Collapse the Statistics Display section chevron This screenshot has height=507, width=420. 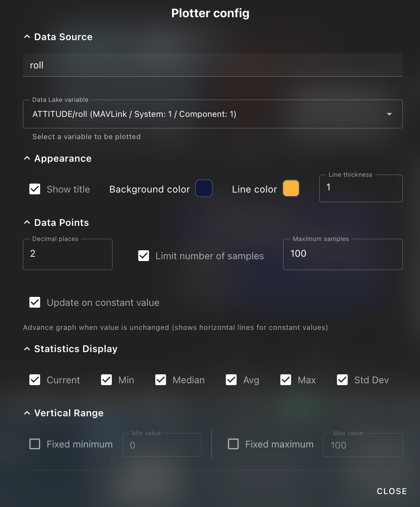point(27,349)
